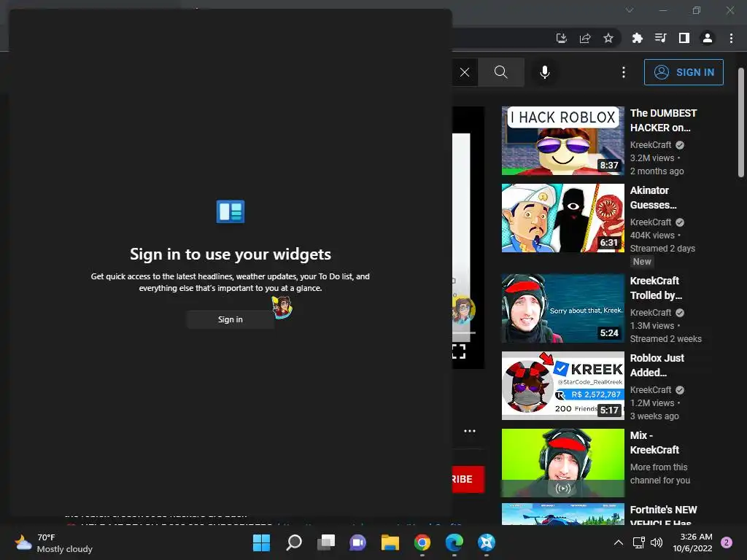The width and height of the screenshot is (747, 560).
Task: Open volume icon in tray
Action: [x=656, y=542]
